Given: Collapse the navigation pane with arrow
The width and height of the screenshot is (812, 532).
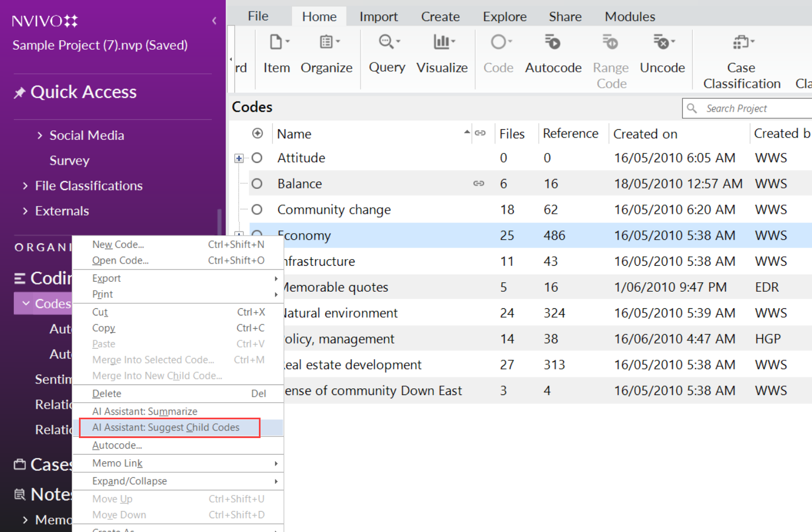Looking at the screenshot, I should [214, 21].
